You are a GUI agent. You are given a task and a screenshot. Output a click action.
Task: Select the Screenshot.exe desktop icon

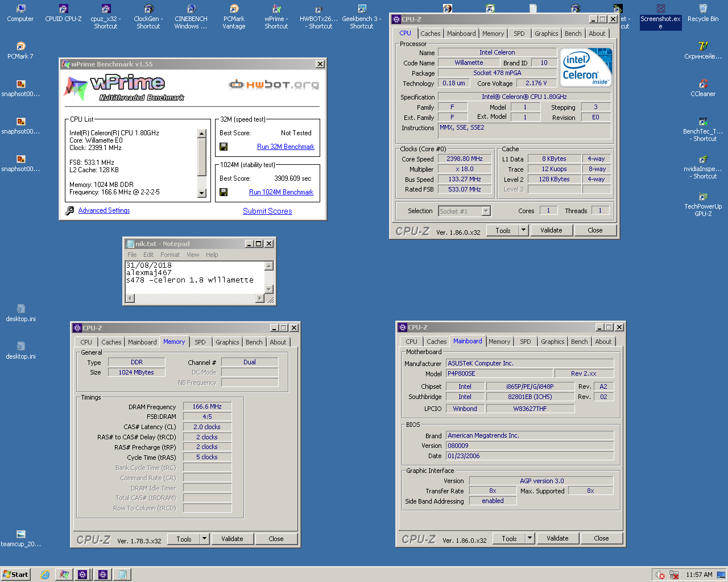tap(660, 16)
